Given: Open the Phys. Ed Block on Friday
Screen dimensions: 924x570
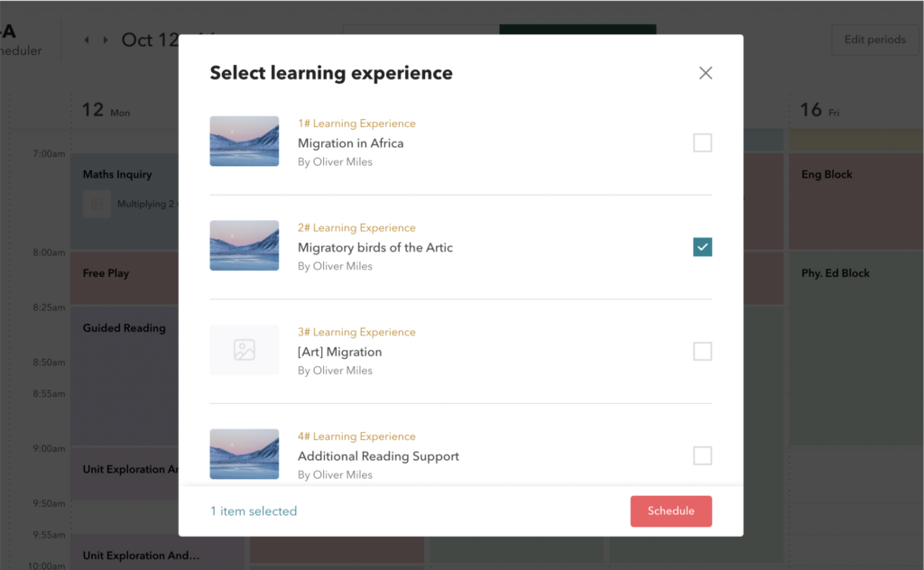Looking at the screenshot, I should 836,273.
